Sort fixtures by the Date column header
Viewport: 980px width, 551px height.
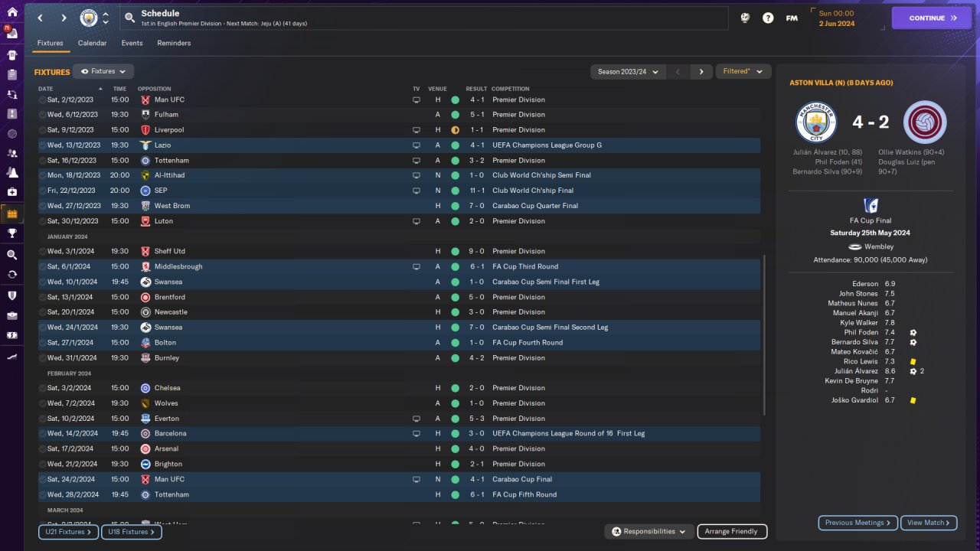(45, 89)
